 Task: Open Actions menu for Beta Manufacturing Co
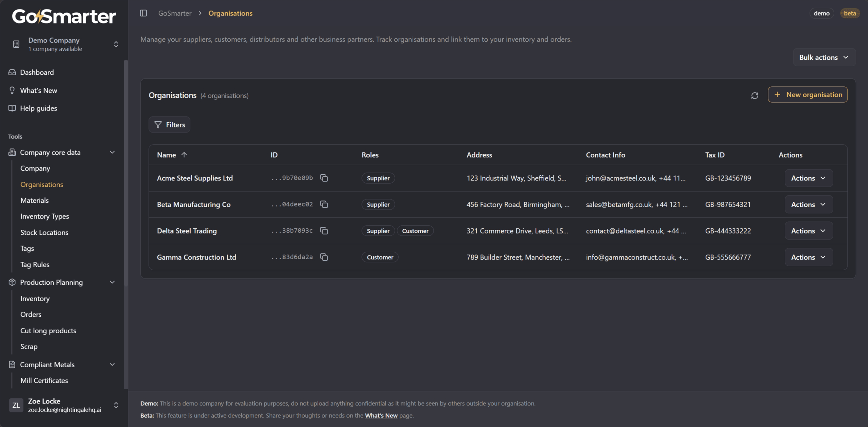point(809,204)
